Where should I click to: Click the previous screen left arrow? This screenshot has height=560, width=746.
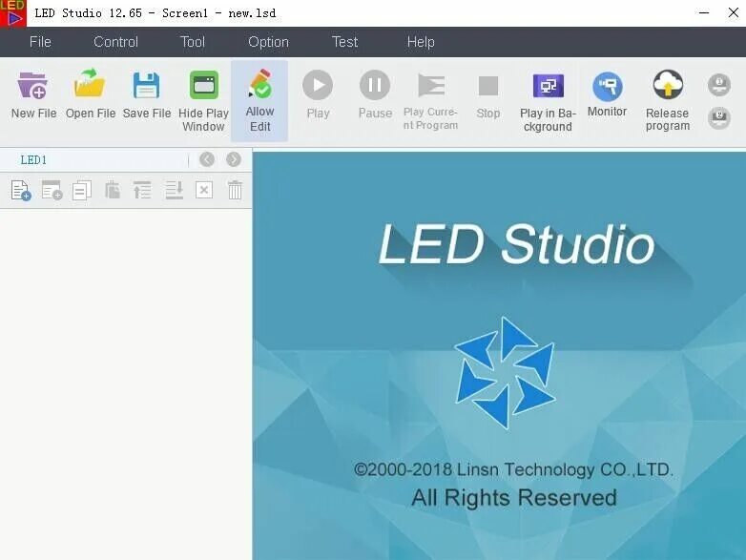(206, 159)
